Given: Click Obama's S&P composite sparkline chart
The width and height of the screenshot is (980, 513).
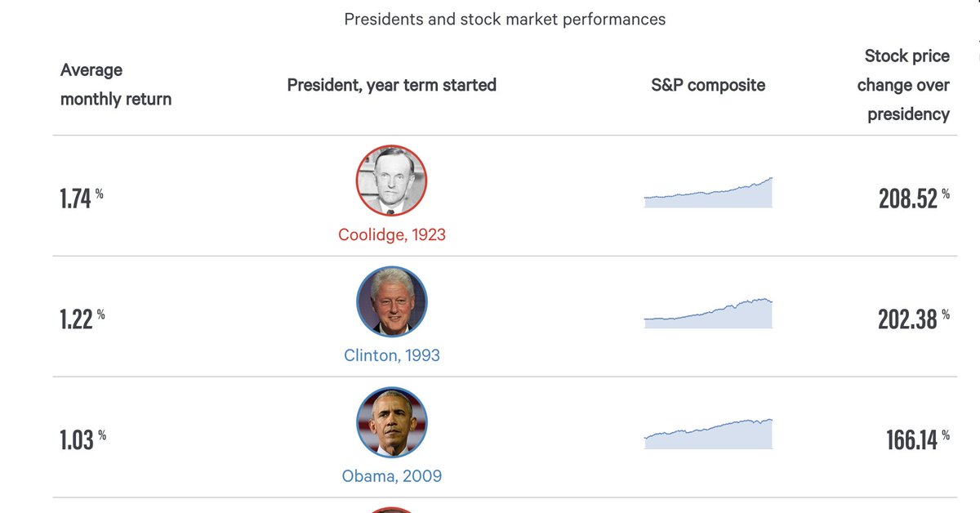Looking at the screenshot, I should tap(708, 434).
